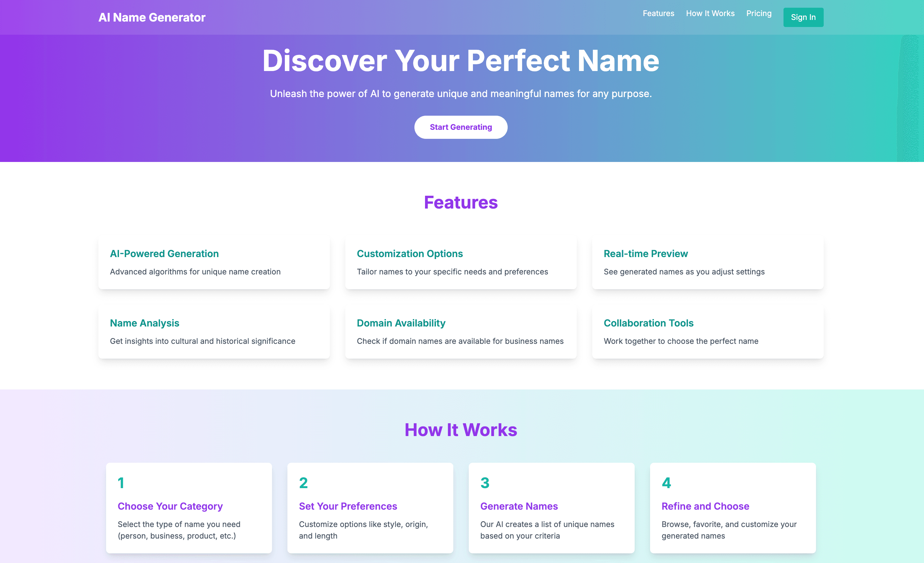
Task: Select the Collaboration Tools feature card
Action: tap(707, 332)
